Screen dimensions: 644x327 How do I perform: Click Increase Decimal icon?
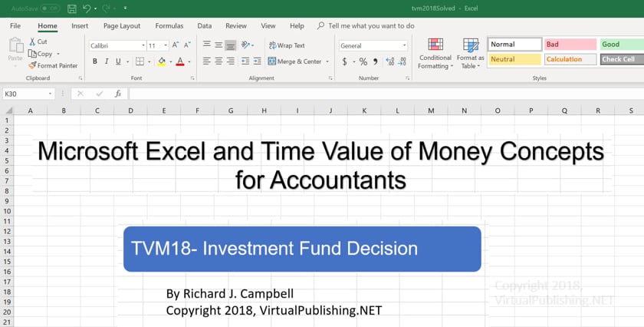[390, 61]
